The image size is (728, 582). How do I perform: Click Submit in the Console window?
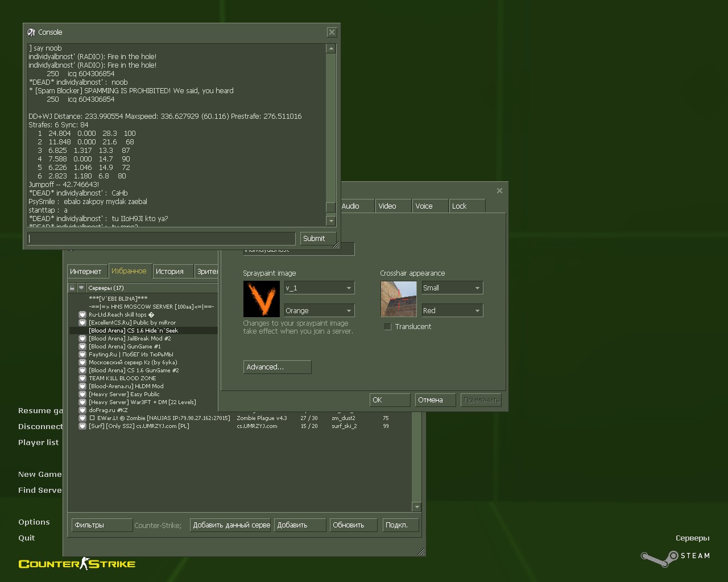click(318, 239)
